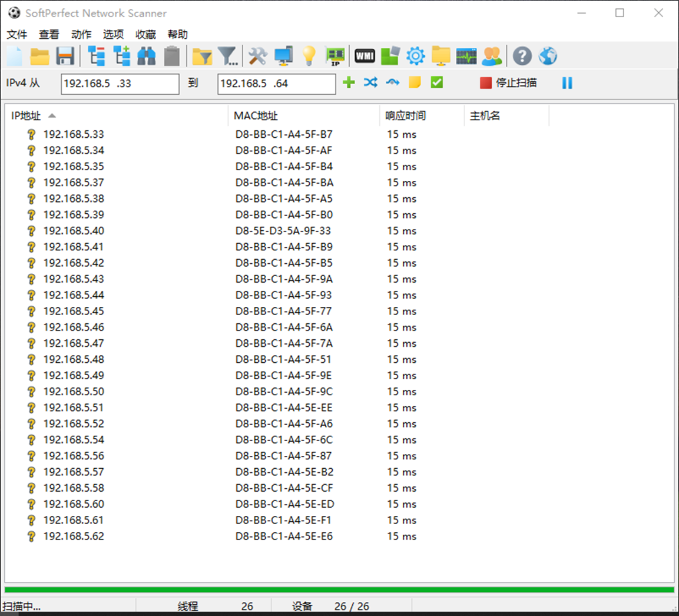This screenshot has height=616, width=679.
Task: Add IP range with green plus icon
Action: (349, 82)
